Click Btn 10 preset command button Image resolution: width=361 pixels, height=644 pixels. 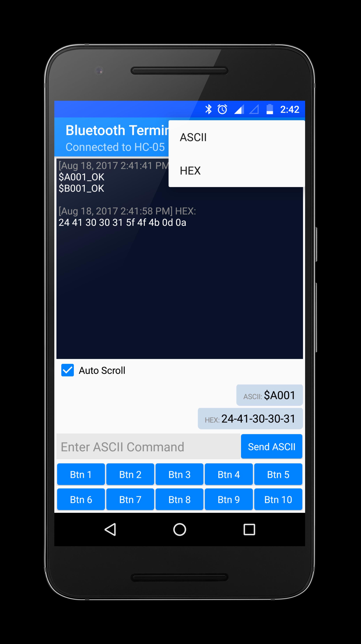point(277,499)
